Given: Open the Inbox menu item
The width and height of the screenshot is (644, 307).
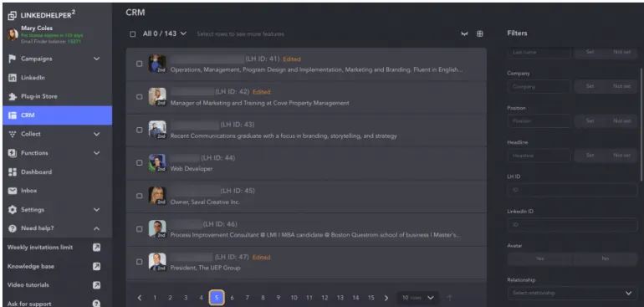Looking at the screenshot, I should coord(58,191).
